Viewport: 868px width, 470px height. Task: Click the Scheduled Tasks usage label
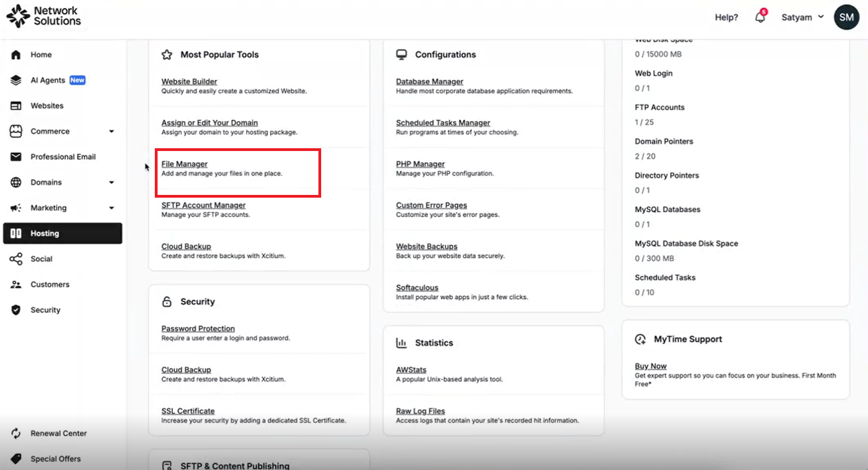(x=665, y=277)
